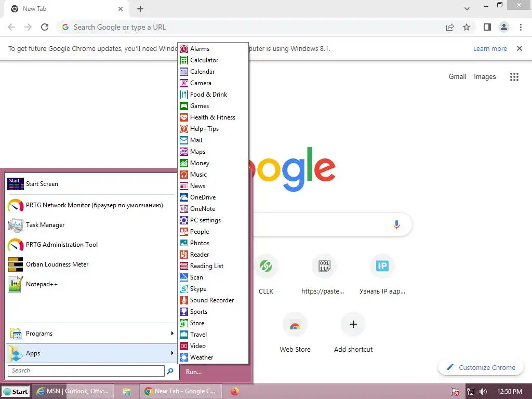Open the Google apps grid
532x399 pixels.
pyautogui.click(x=514, y=77)
